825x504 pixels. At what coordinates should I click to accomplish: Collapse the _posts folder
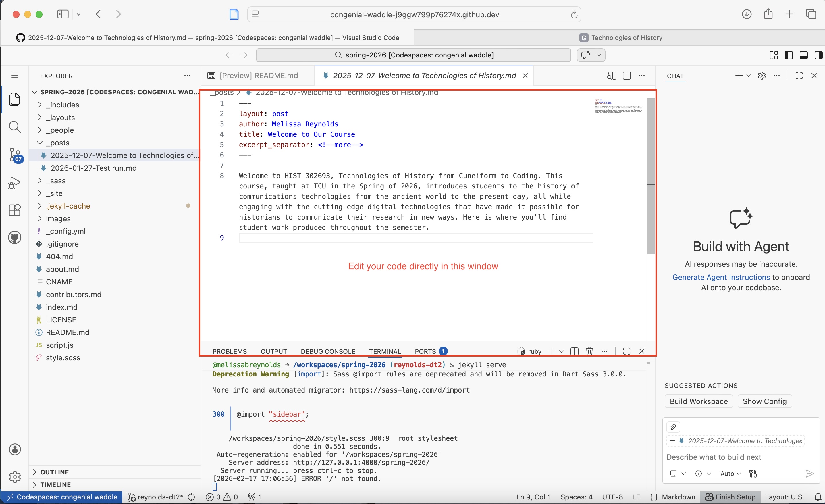point(40,143)
